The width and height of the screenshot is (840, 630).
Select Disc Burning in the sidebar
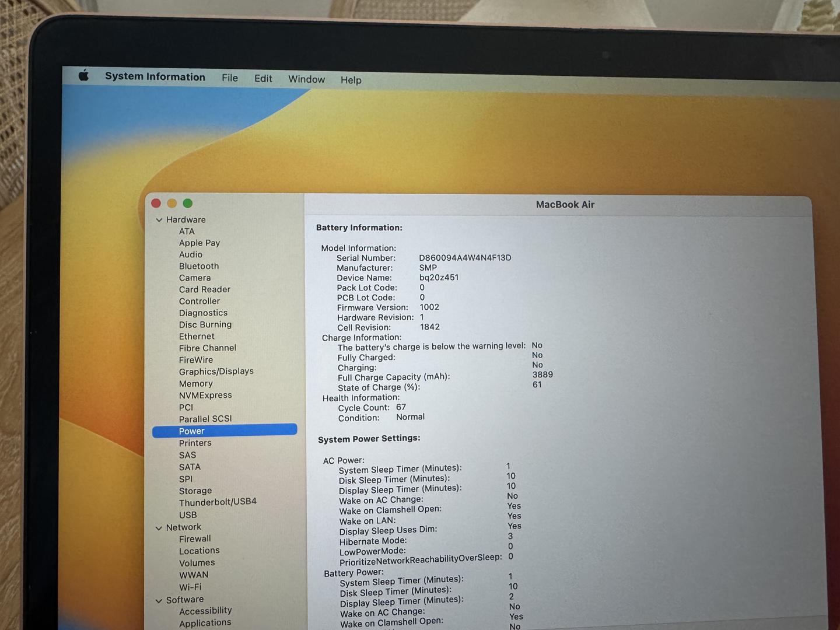tap(205, 324)
